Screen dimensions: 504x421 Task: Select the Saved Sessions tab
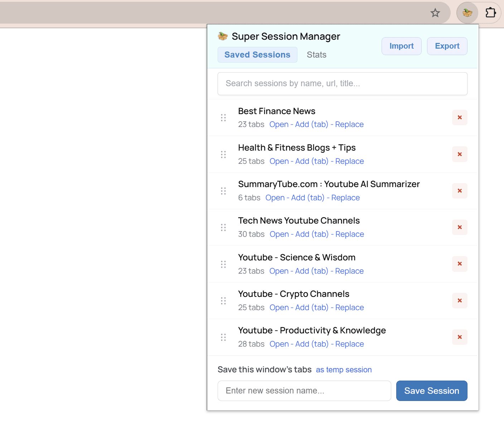click(257, 54)
